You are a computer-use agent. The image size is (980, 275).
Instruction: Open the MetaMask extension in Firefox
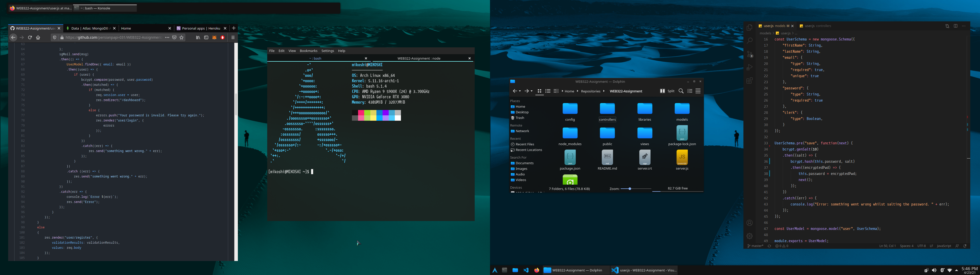[215, 37]
